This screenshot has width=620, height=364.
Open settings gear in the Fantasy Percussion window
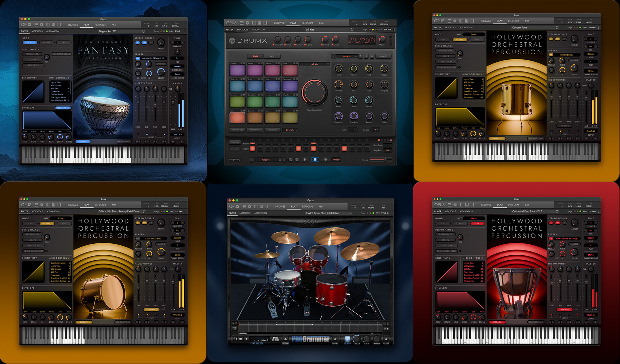(x=42, y=25)
